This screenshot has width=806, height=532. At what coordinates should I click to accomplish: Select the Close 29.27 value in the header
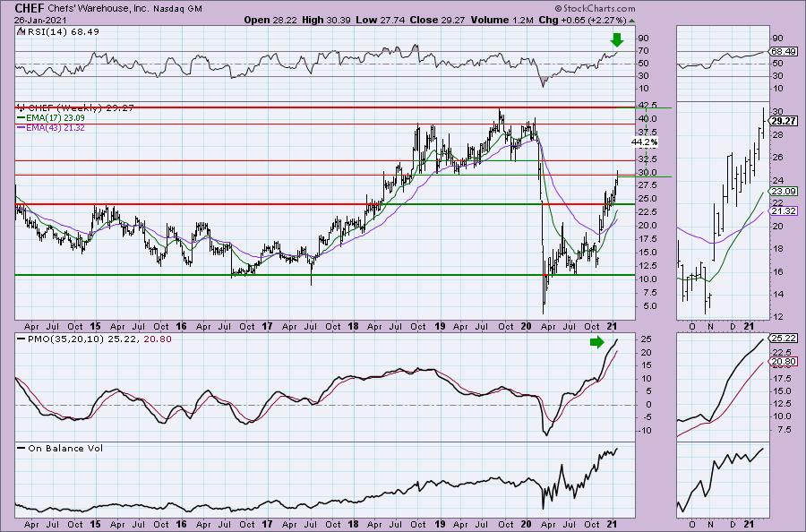pos(437,20)
